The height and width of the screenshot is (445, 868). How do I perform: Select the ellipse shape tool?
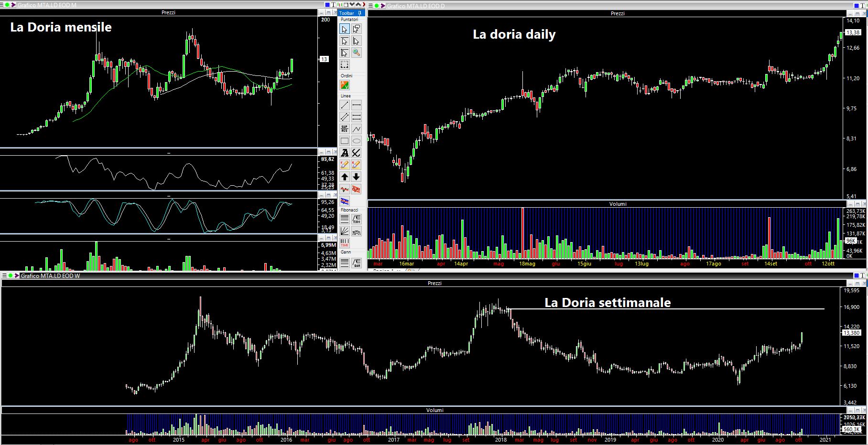point(357,141)
